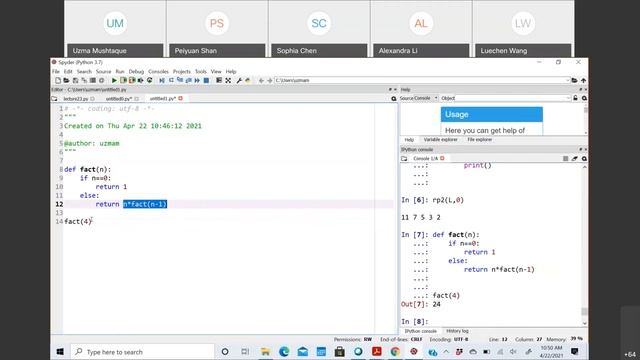
Task: Open a file using the folder icon
Action: [66, 80]
